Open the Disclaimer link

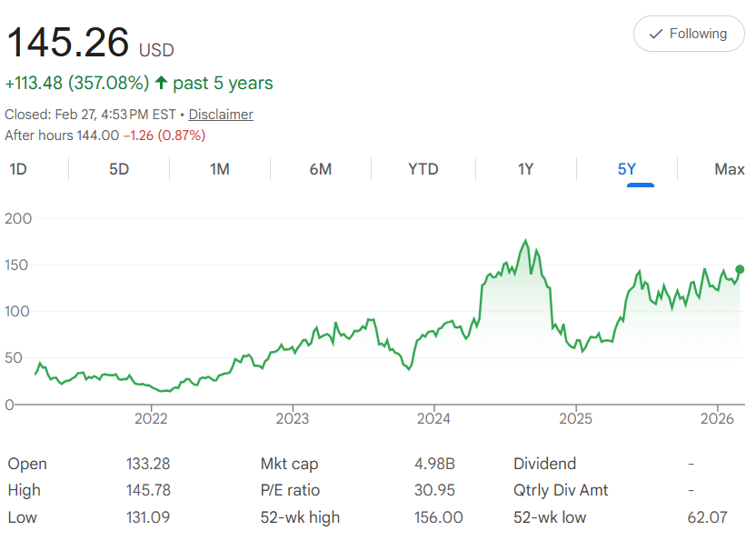(221, 115)
